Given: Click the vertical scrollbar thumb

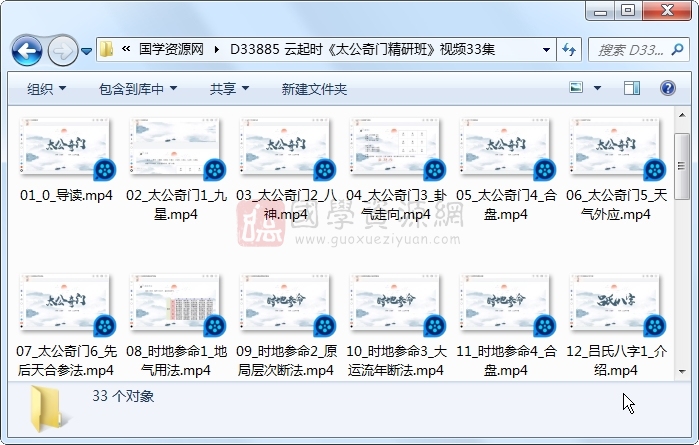Looking at the screenshot, I should click(682, 166).
